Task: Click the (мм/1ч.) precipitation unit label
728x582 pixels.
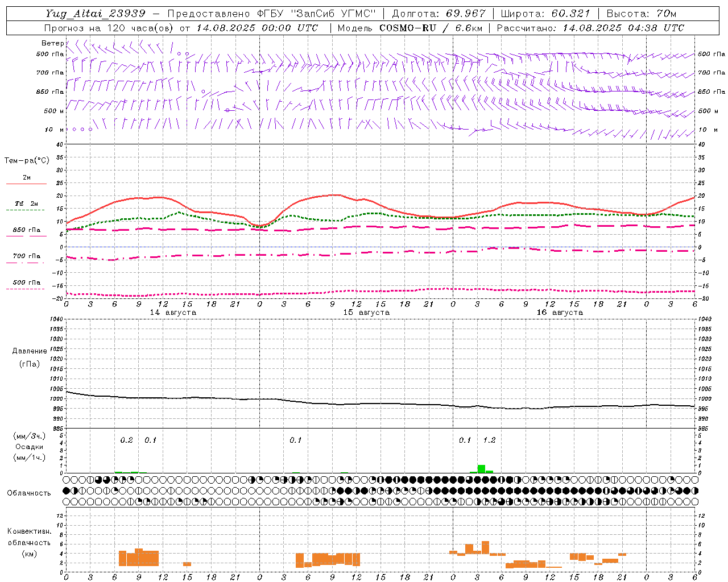Action: click(28, 458)
